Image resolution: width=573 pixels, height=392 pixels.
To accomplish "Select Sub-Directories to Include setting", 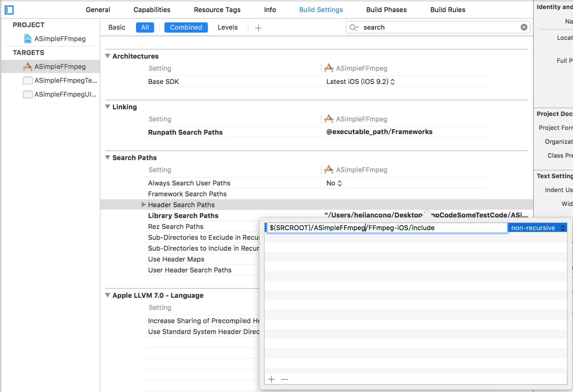I will [x=204, y=248].
